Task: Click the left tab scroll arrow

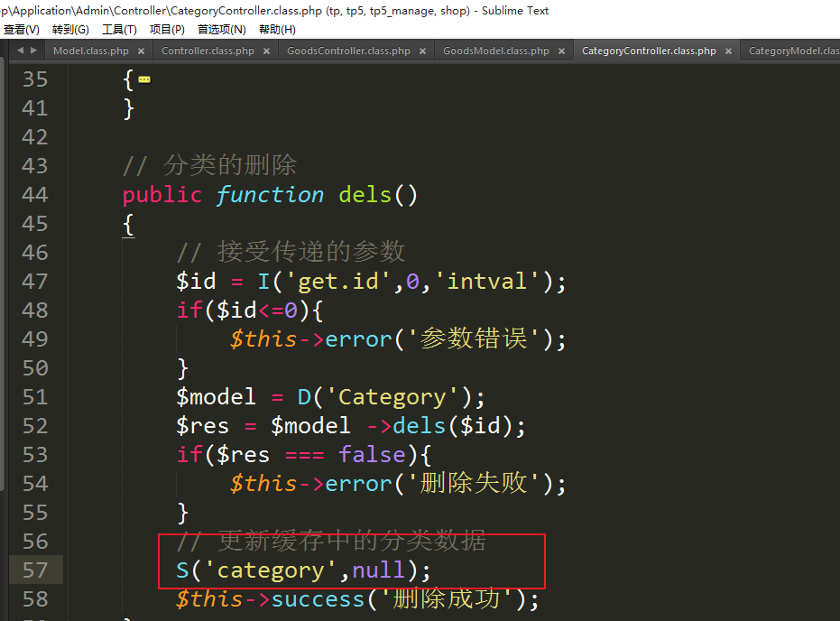Action: point(20,51)
